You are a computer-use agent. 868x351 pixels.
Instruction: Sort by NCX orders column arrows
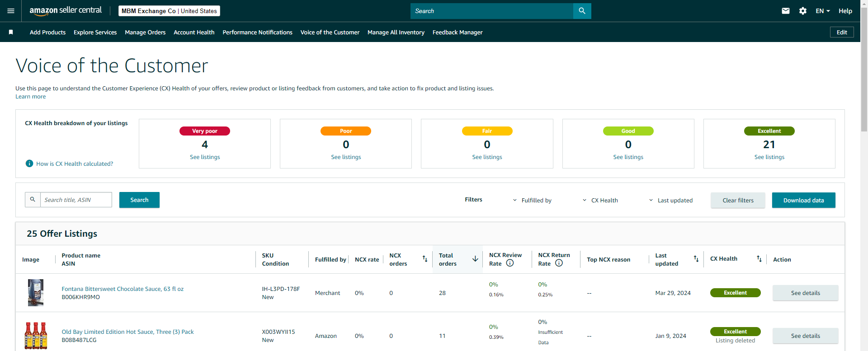425,259
